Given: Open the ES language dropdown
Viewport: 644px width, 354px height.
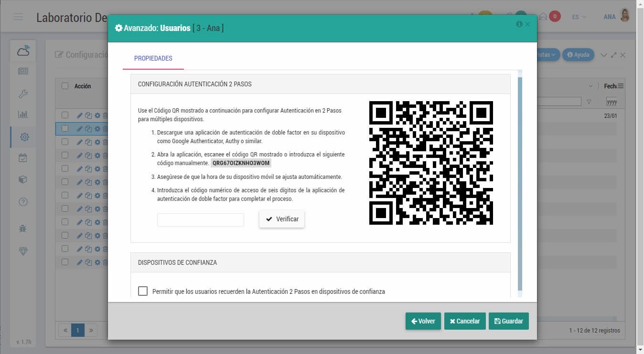Looking at the screenshot, I should click(x=579, y=17).
